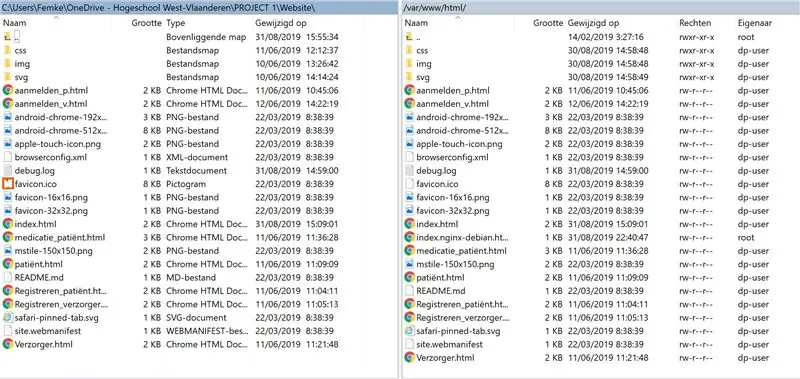Click Chrome icon of local aanmelden_p.html
This screenshot has height=379, width=800.
(x=8, y=90)
